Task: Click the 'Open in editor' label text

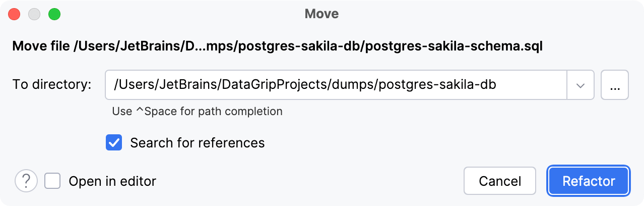Action: (x=112, y=181)
